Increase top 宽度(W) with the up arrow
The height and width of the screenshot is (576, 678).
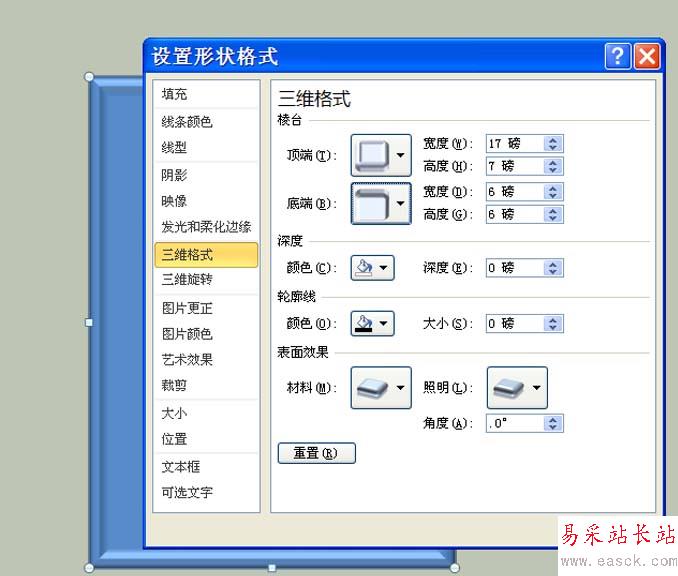click(553, 140)
